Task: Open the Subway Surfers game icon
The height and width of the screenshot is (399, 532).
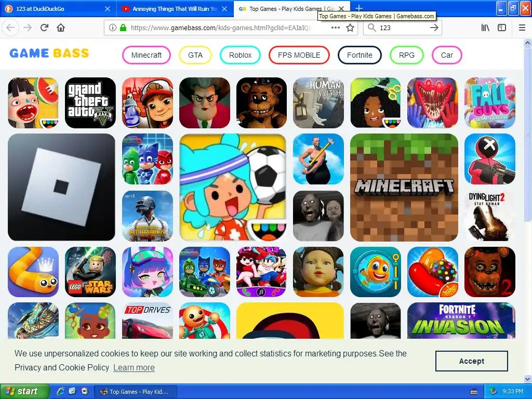Action: click(148, 103)
